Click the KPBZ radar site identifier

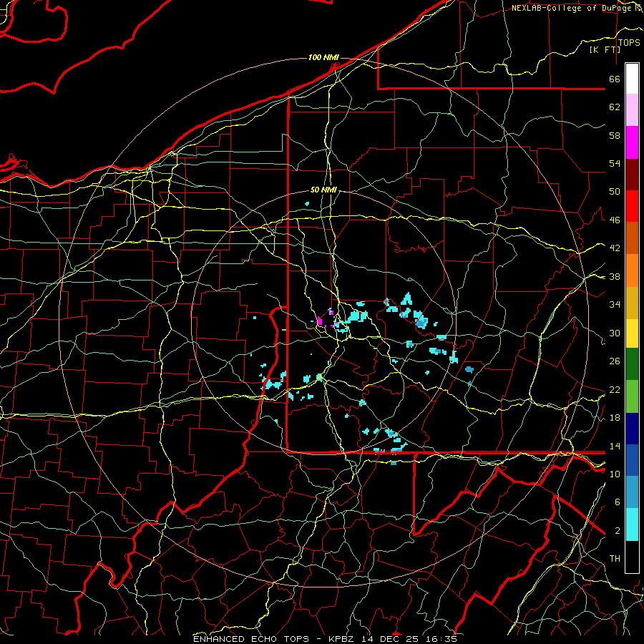click(x=343, y=639)
